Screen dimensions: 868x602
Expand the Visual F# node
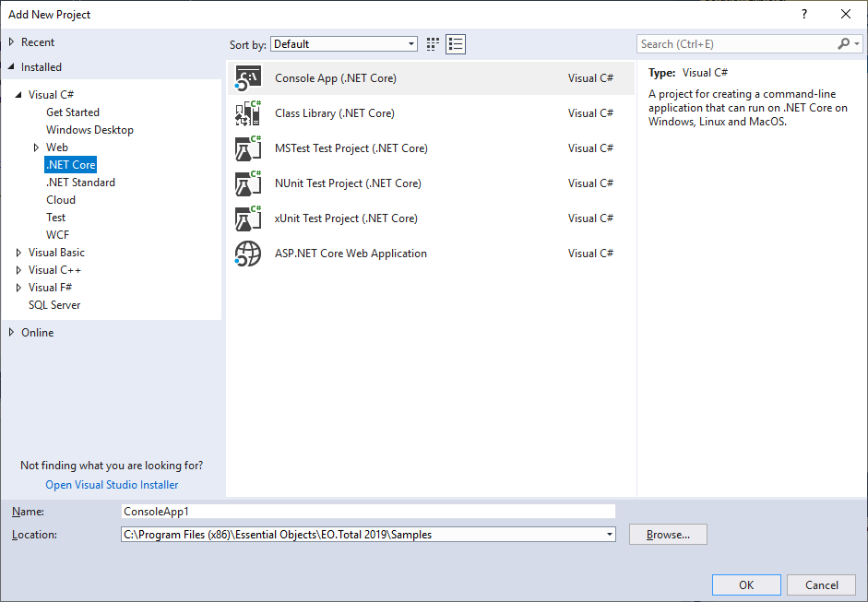click(18, 288)
